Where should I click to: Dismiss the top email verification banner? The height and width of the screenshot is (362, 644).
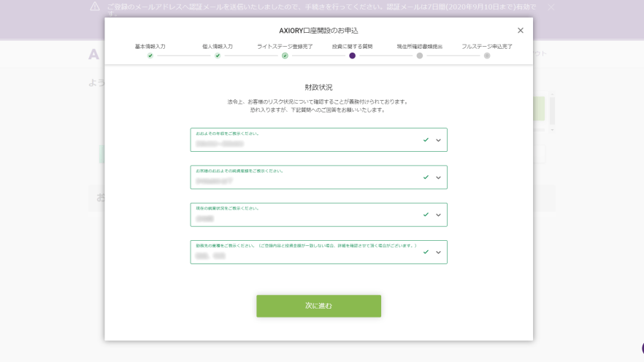tap(551, 7)
